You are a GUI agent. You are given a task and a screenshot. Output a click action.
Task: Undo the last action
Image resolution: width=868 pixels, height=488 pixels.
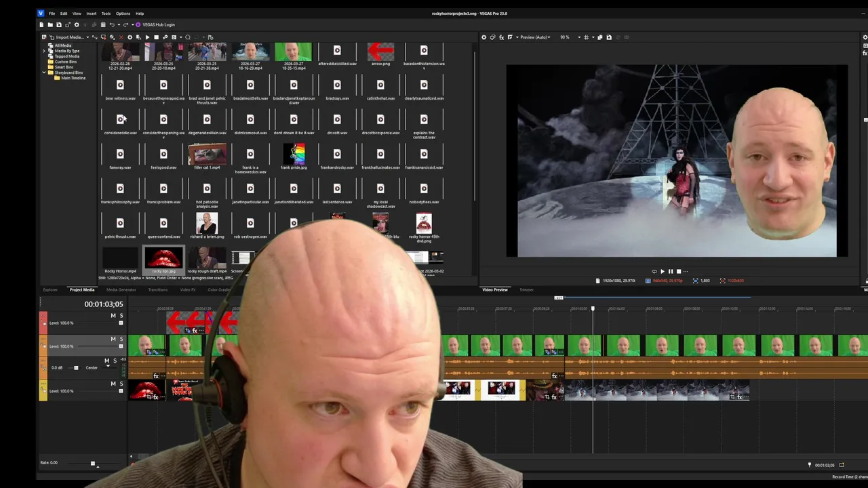pos(112,24)
